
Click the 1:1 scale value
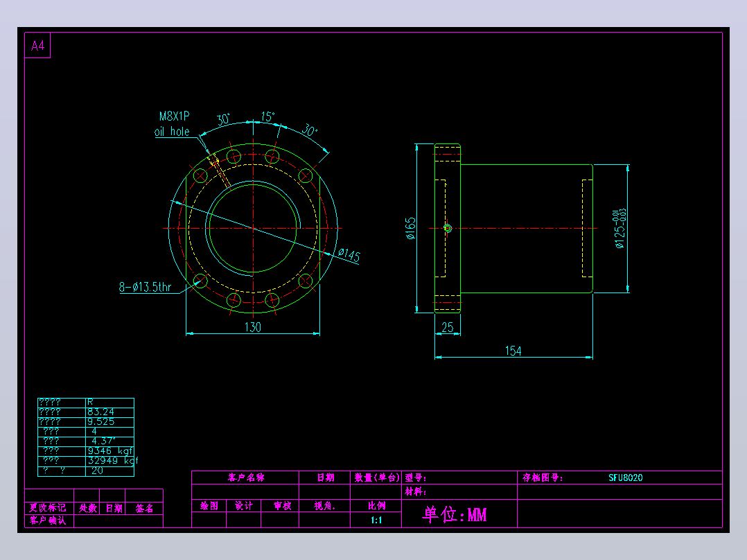376,520
